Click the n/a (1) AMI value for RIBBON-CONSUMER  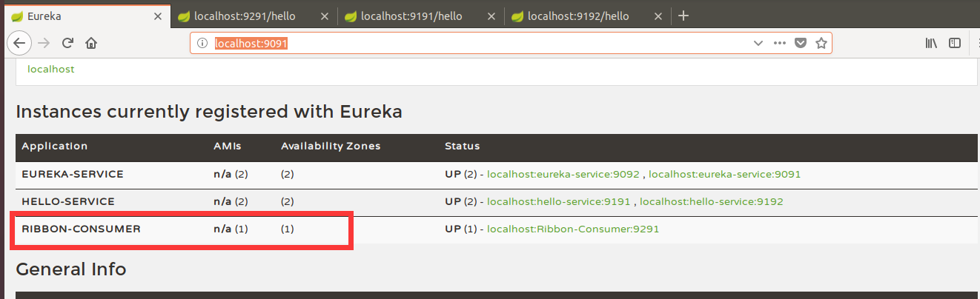(231, 229)
